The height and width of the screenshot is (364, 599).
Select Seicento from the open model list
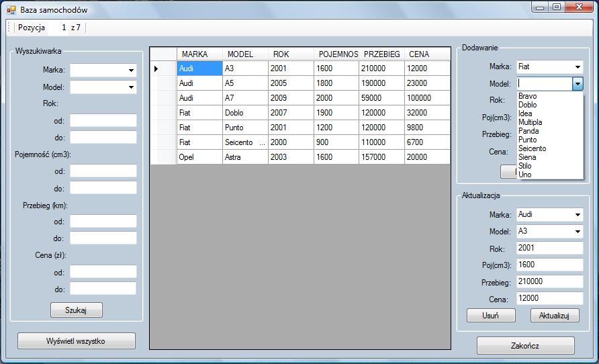point(550,148)
